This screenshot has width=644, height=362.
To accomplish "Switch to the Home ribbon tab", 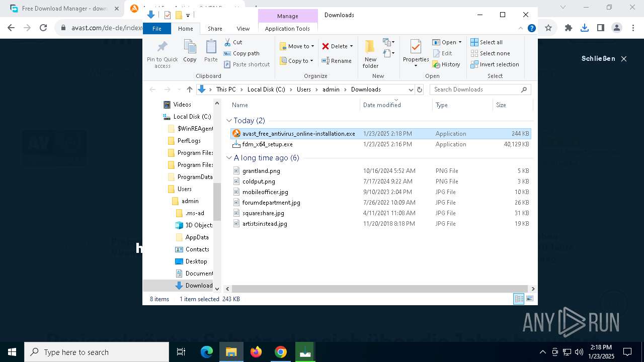I will pyautogui.click(x=185, y=29).
